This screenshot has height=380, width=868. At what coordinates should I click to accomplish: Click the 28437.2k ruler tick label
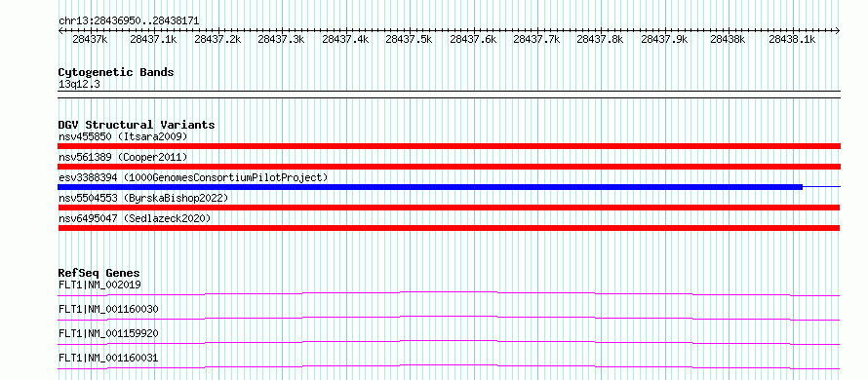217,39
